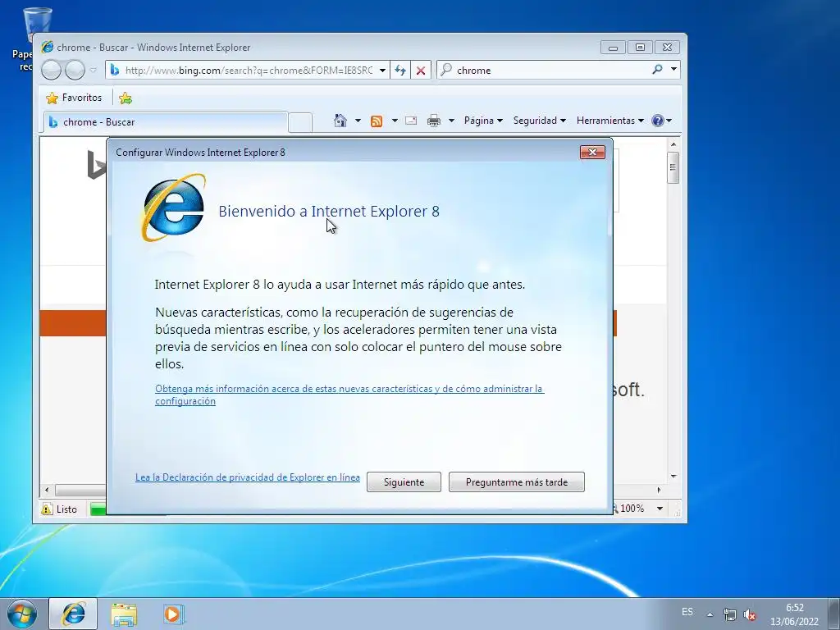Click the Siguiente button
840x630 pixels.
(x=404, y=482)
